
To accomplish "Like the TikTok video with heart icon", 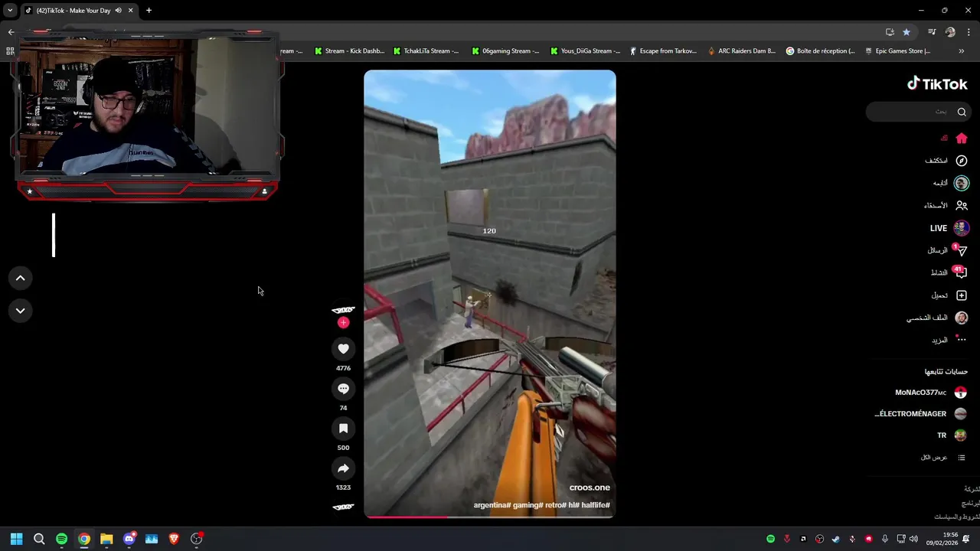I will [343, 349].
